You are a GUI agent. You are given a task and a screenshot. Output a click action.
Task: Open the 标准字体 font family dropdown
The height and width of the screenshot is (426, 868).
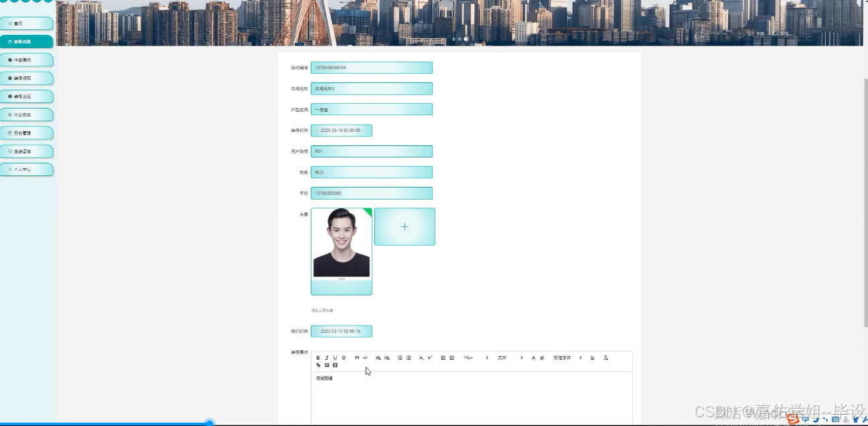[567, 358]
